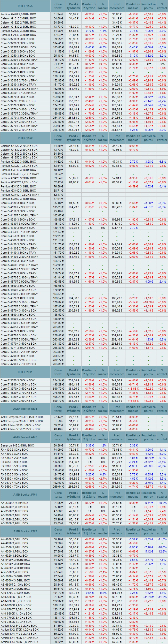Click 138,11 € price of A10-7700K
The width and height of the screenshot is (168, 644).
pos(58,618)
